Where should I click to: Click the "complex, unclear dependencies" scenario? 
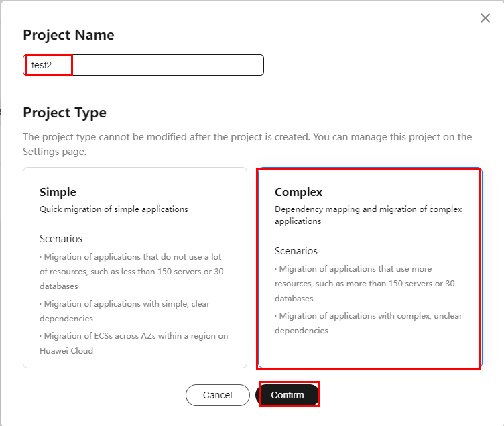tap(368, 323)
